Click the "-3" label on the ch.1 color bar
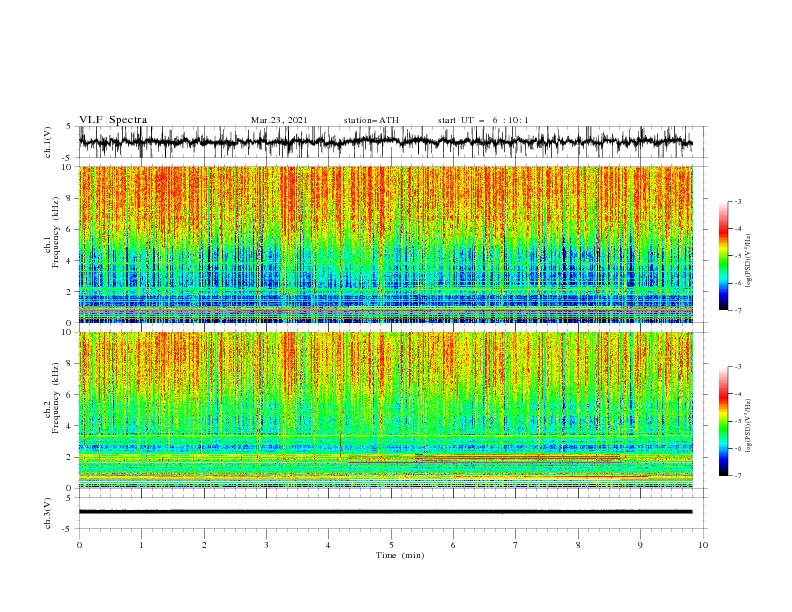This screenshot has width=792, height=612. pos(737,201)
